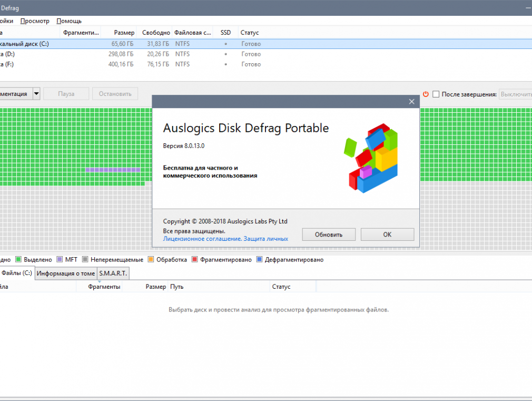
Task: Click the 298,08 ГБ size cell
Action: (121, 54)
